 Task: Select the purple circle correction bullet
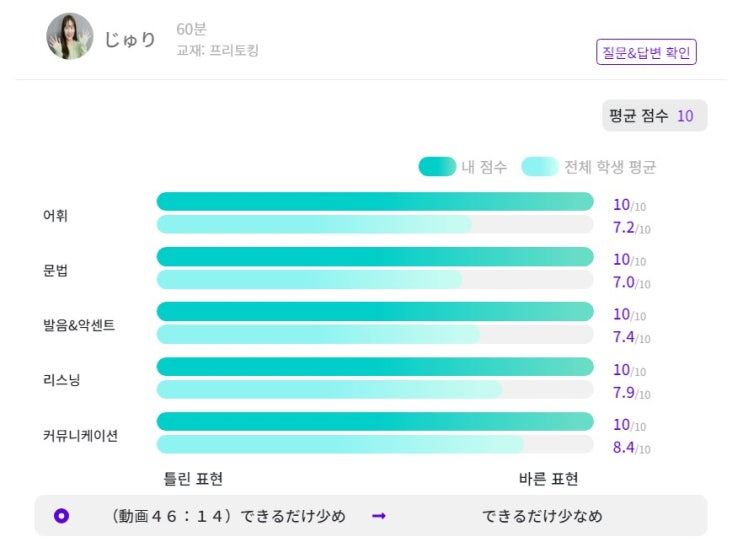61,516
